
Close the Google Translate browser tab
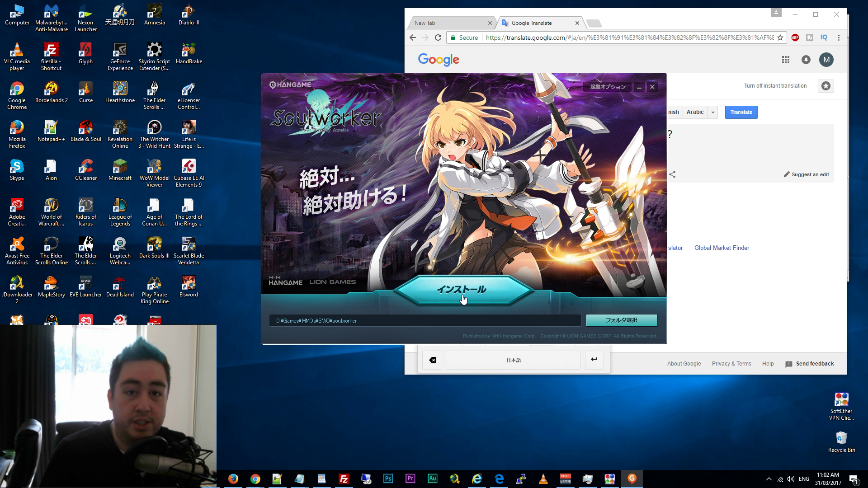click(577, 23)
